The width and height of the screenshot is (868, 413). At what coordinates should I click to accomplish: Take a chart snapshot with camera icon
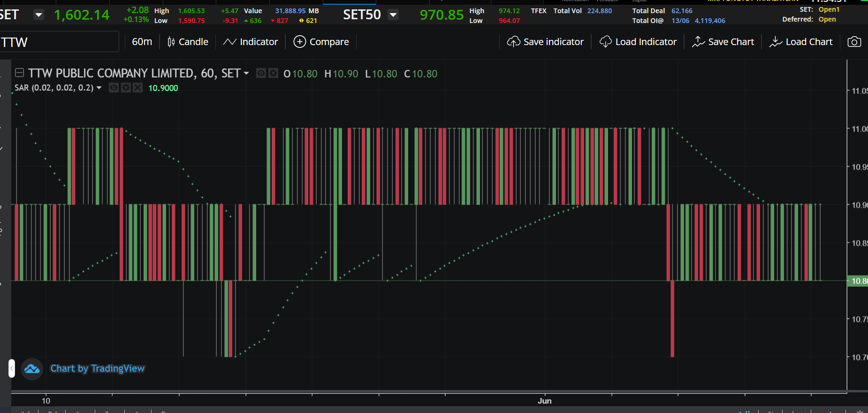[x=854, y=42]
